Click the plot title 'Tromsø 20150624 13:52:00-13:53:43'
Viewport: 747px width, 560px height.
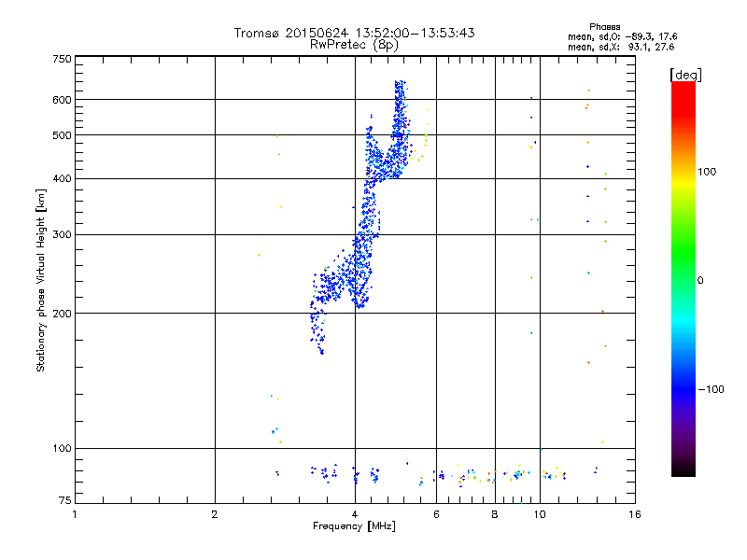click(354, 33)
